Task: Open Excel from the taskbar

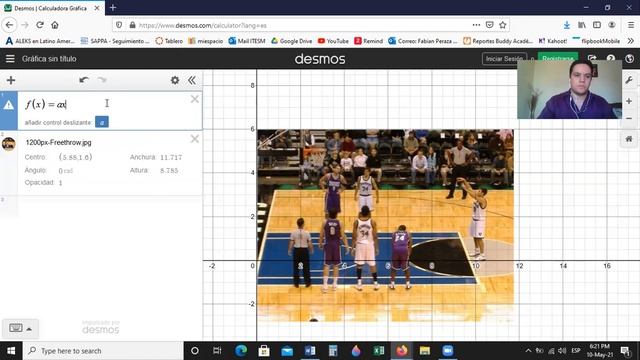Action: 379,351
